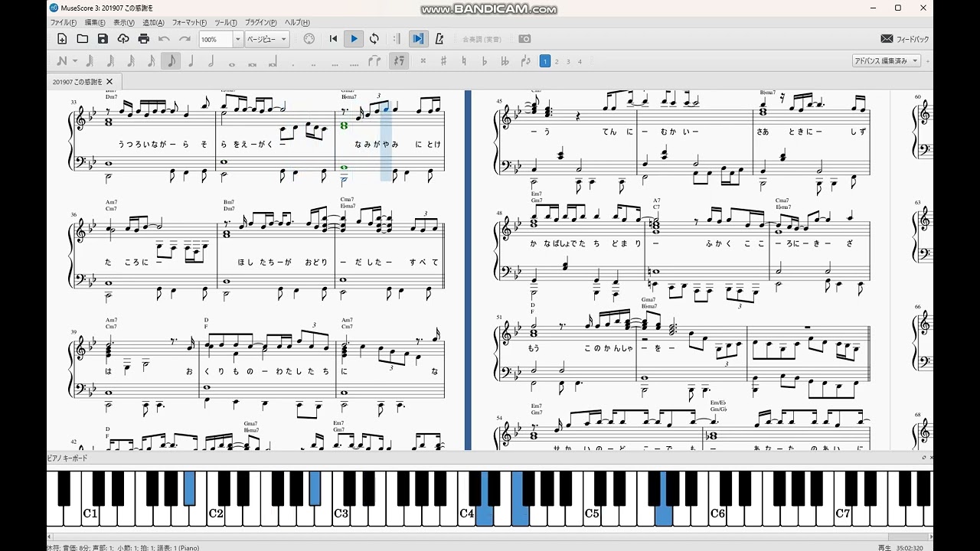The height and width of the screenshot is (551, 980).
Task: Toggle the rest input button
Action: pos(399,61)
